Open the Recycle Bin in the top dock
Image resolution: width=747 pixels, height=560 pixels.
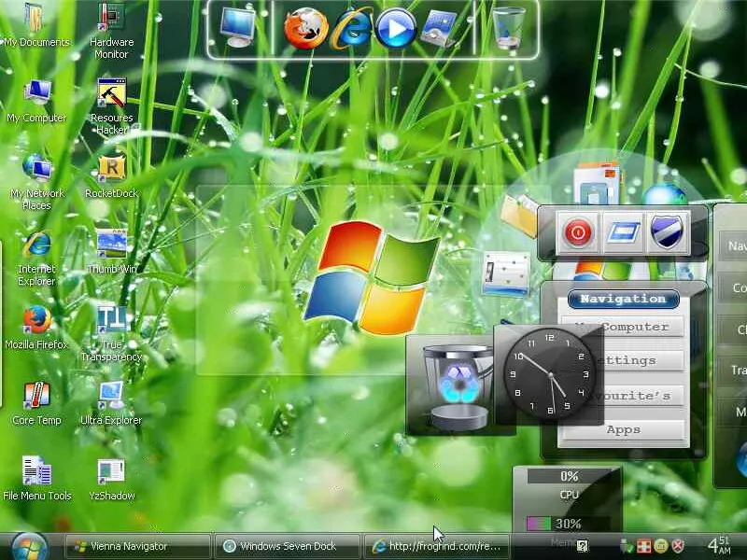pos(508,28)
